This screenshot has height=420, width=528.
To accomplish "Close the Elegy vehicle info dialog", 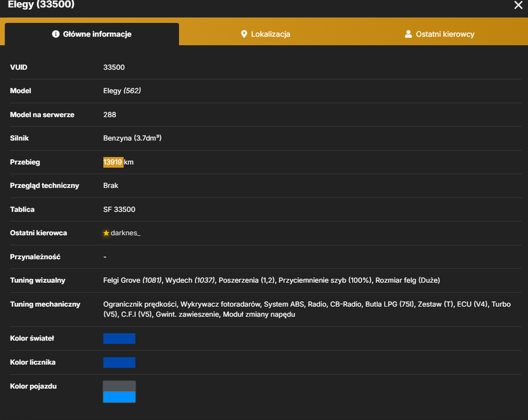I will (518, 5).
